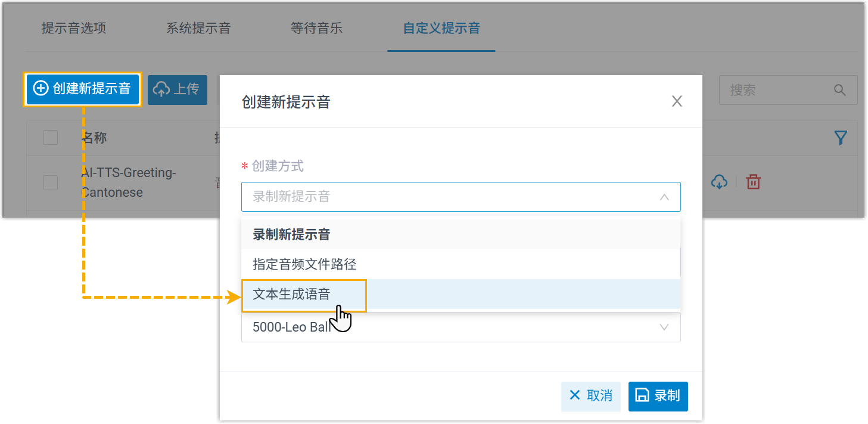Collapse the 创建方式 dropdown
The width and height of the screenshot is (868, 424).
[664, 197]
